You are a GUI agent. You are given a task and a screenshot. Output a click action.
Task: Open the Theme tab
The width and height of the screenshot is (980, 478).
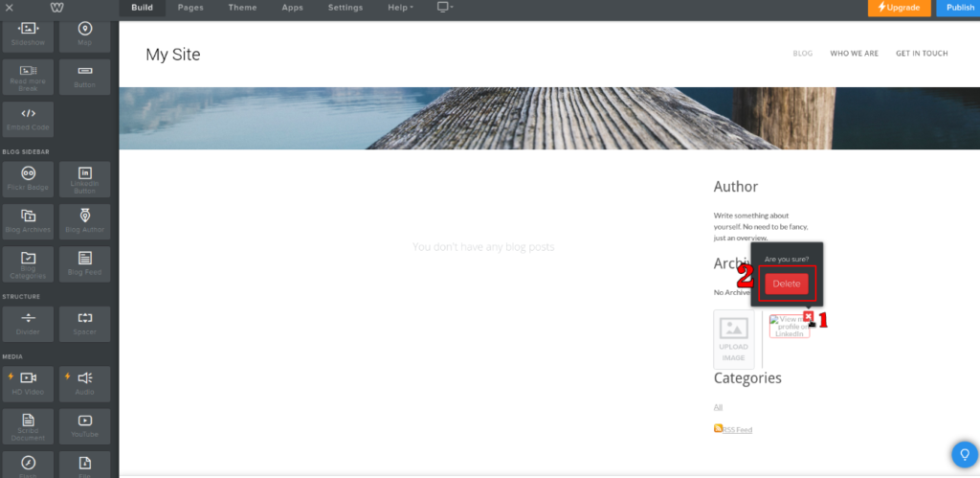point(242,8)
